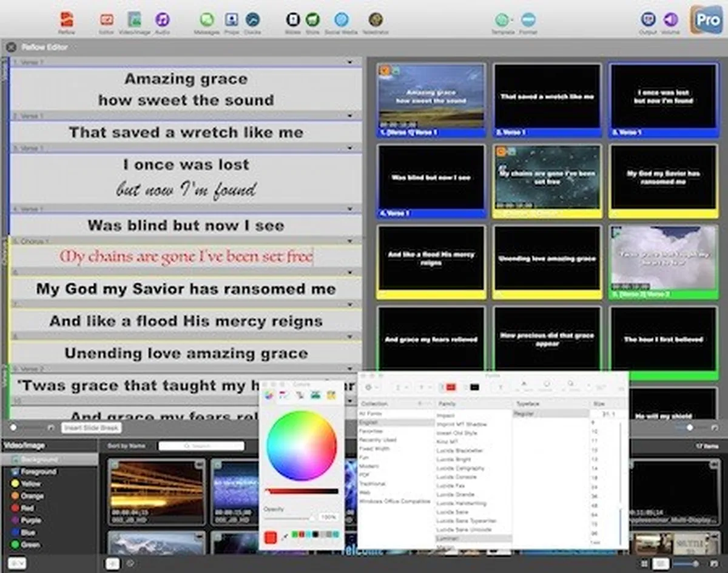Click Insert Slide Break button

[91, 428]
